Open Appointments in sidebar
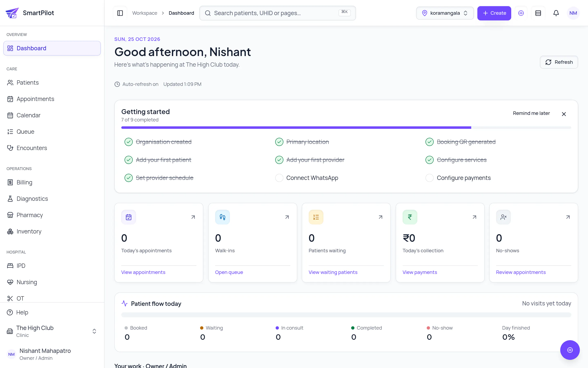588x368 pixels. tap(52, 99)
